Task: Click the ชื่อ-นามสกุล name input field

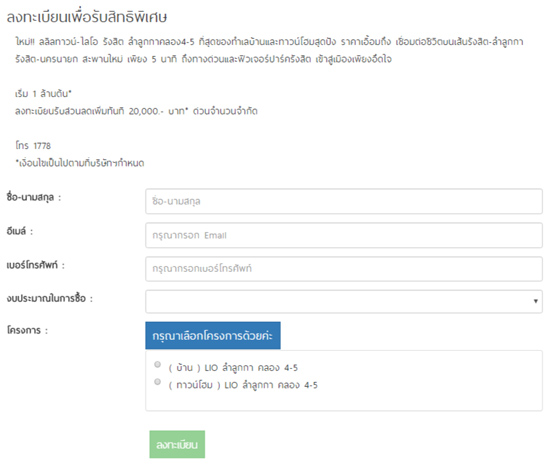Action: (x=344, y=201)
